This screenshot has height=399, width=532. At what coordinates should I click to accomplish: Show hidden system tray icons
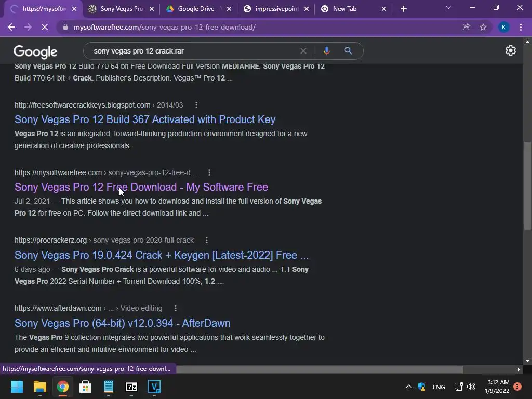pyautogui.click(x=409, y=387)
